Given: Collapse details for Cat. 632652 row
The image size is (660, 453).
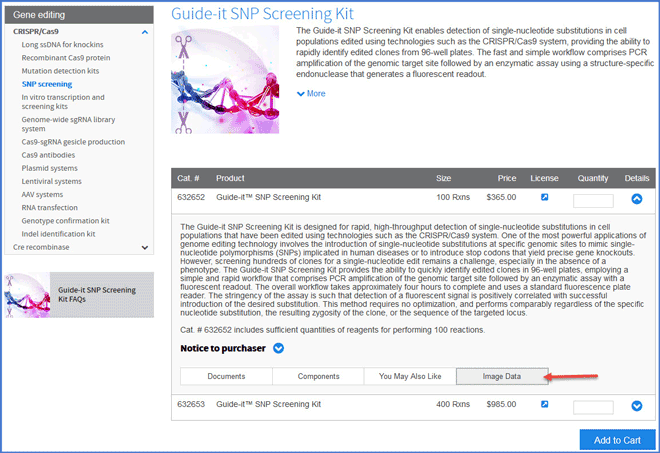Looking at the screenshot, I should click(636, 199).
